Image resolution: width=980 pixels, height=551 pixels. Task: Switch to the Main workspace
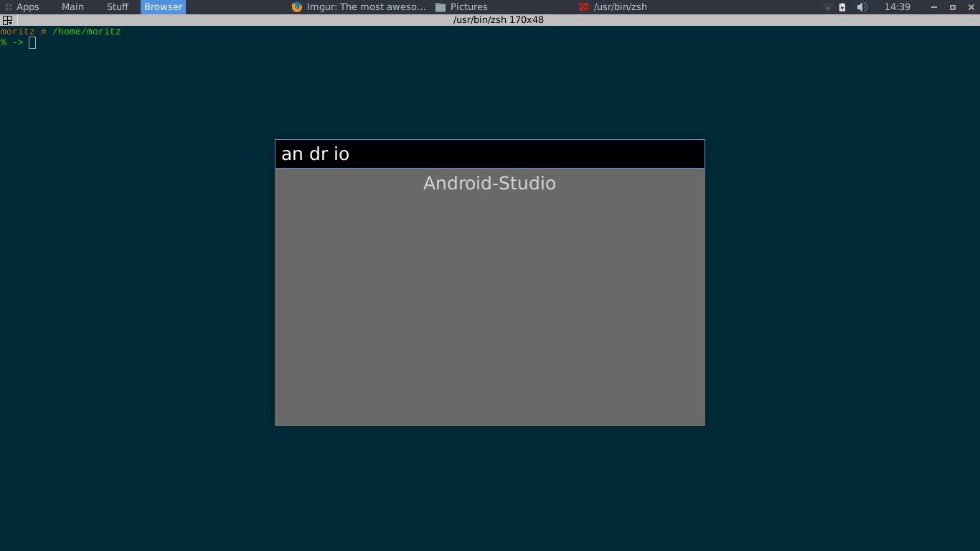click(x=72, y=7)
